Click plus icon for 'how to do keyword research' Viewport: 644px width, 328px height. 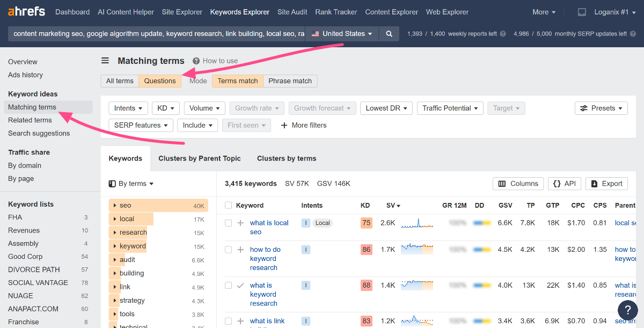click(x=240, y=250)
